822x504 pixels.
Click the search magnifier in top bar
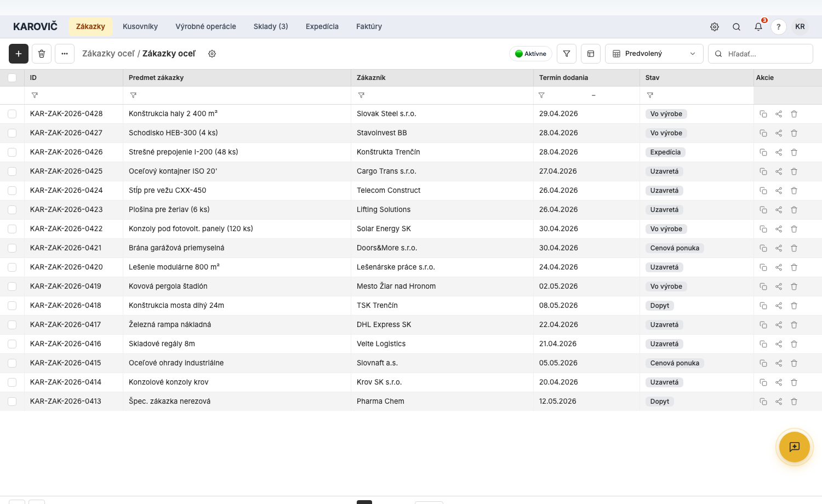point(737,27)
